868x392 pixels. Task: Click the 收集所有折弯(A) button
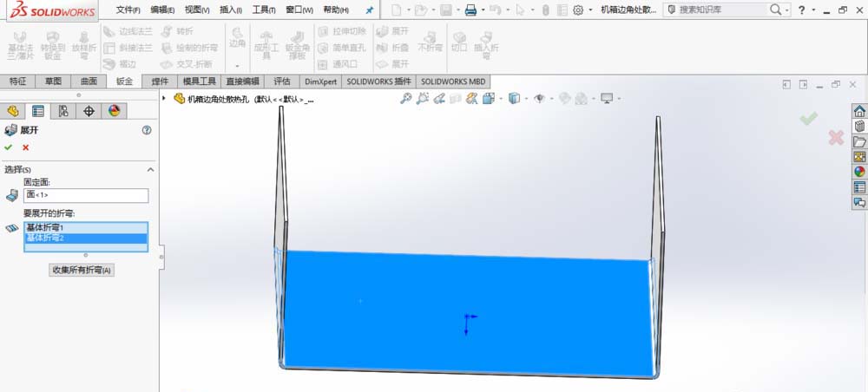[82, 271]
